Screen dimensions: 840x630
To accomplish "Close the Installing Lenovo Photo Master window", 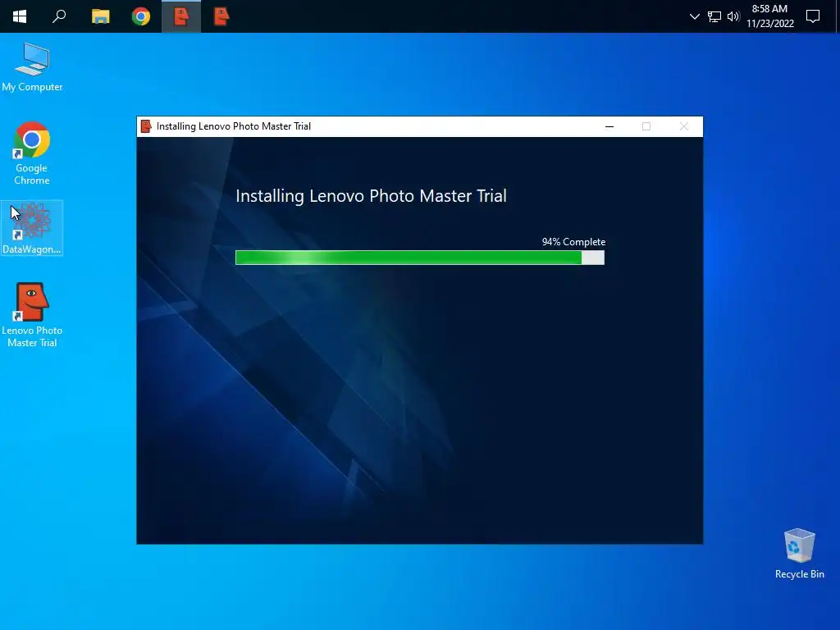I will [x=684, y=126].
